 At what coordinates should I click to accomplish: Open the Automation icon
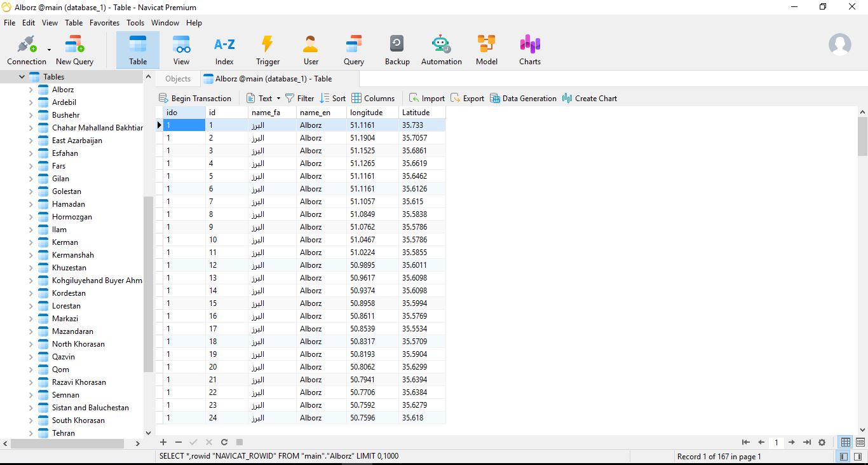(x=441, y=50)
